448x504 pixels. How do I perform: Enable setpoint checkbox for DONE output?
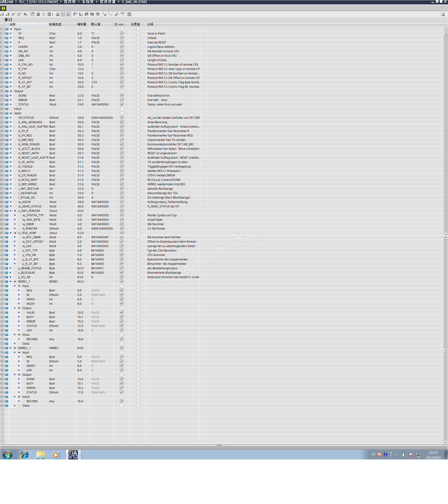tap(138, 96)
